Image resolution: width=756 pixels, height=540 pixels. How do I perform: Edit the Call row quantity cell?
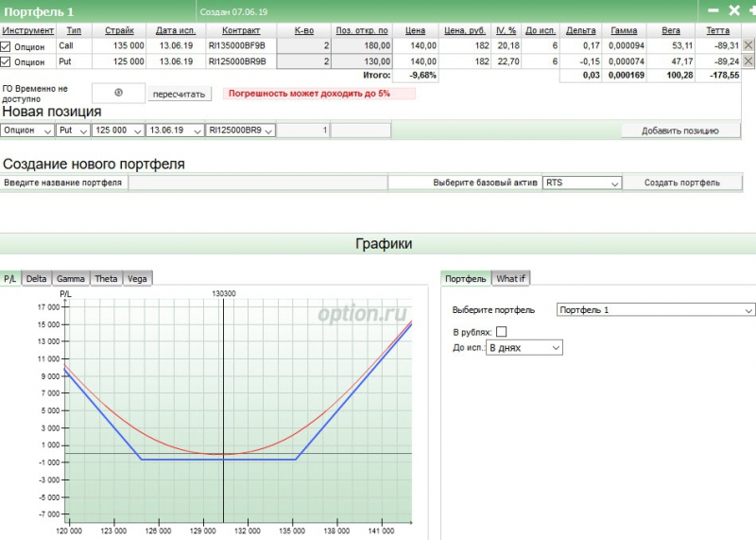tap(303, 45)
